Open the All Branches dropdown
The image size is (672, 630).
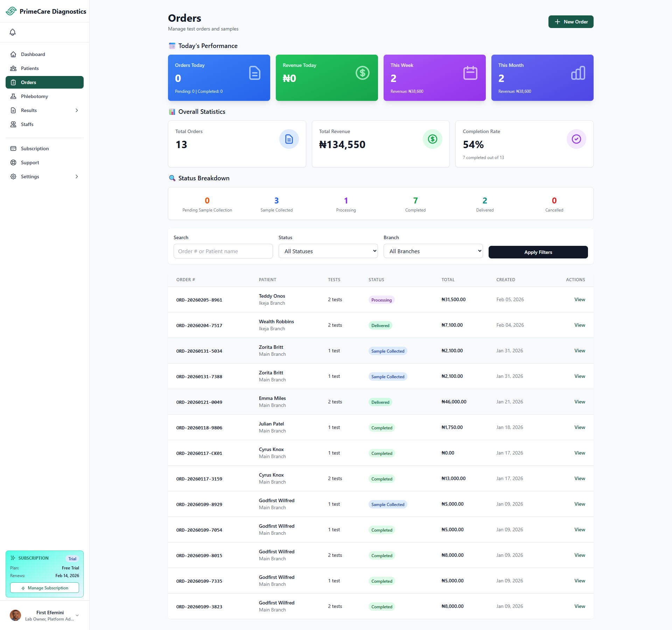click(433, 251)
